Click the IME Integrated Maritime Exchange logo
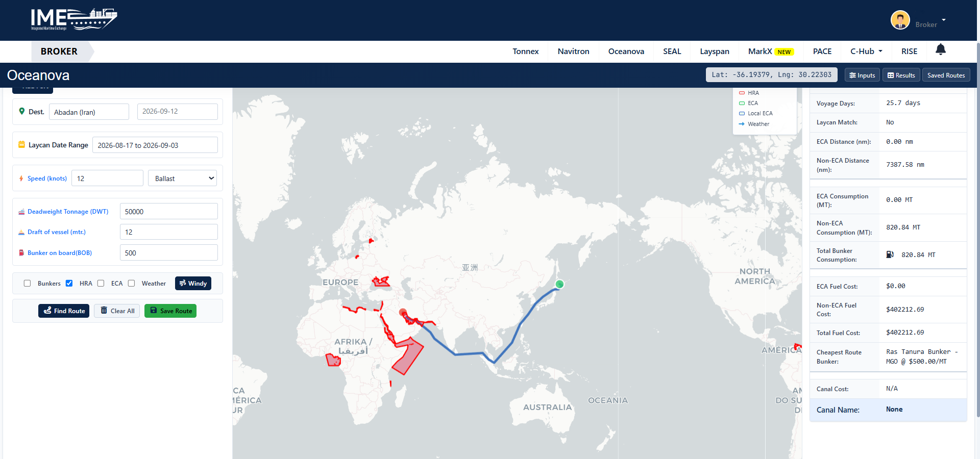This screenshot has height=459, width=980. (x=74, y=19)
